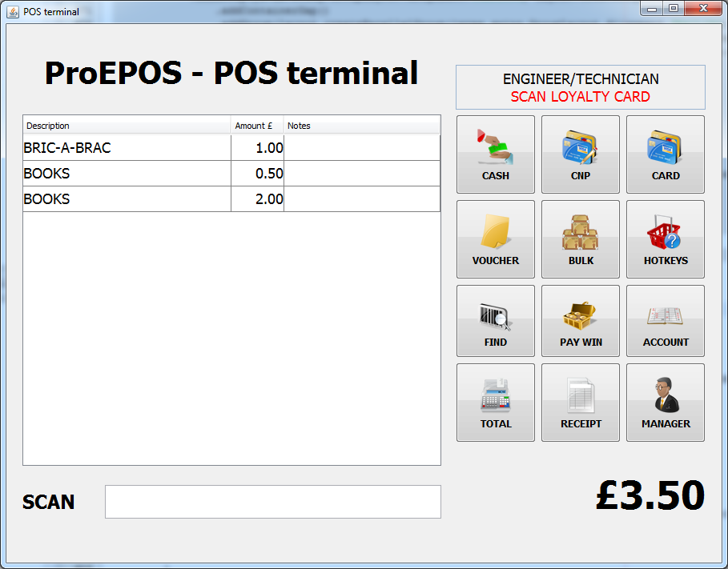Image resolution: width=728 pixels, height=569 pixels.
Task: Show the HOTKEYS shopping basket panel
Action: point(665,239)
